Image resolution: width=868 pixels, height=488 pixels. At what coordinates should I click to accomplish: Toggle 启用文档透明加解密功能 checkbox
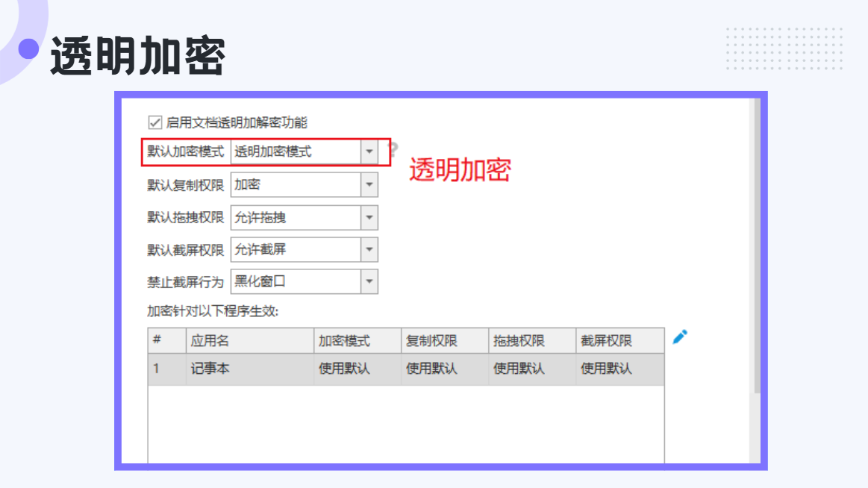[154, 122]
